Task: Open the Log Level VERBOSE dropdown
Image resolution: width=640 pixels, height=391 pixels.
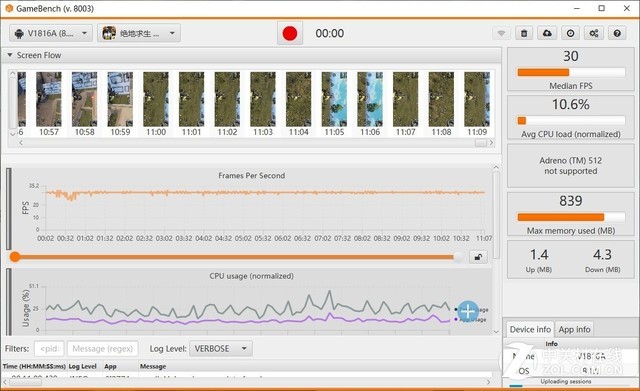Action: point(220,349)
